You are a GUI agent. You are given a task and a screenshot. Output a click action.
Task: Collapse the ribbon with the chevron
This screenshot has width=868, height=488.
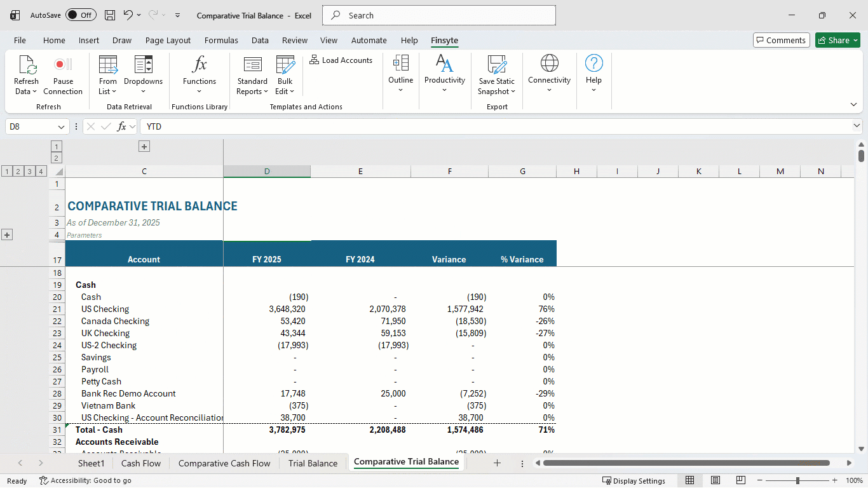coord(853,105)
